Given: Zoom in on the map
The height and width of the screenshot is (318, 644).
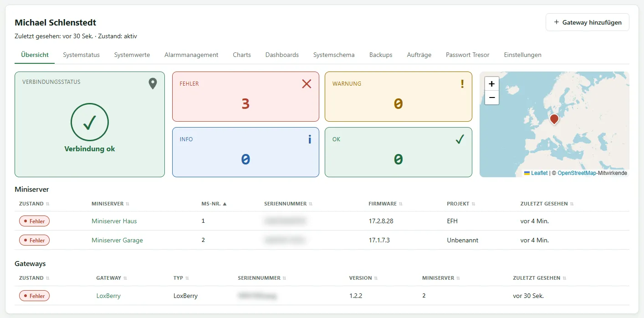Looking at the screenshot, I should (492, 84).
